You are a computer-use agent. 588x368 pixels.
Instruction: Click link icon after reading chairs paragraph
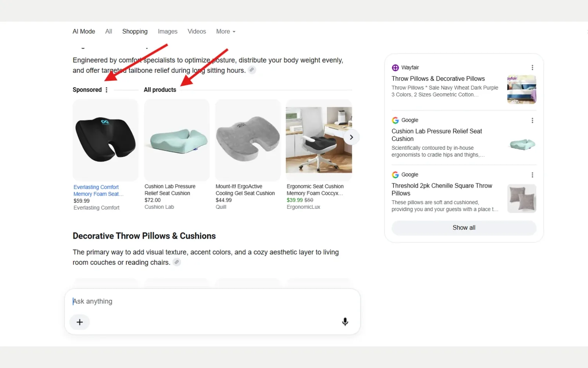[x=177, y=262]
